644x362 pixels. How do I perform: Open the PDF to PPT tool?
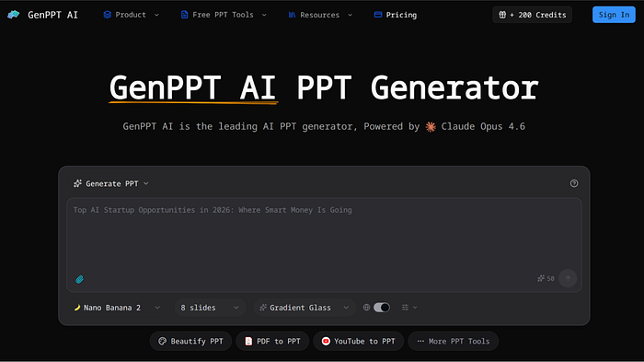272,342
